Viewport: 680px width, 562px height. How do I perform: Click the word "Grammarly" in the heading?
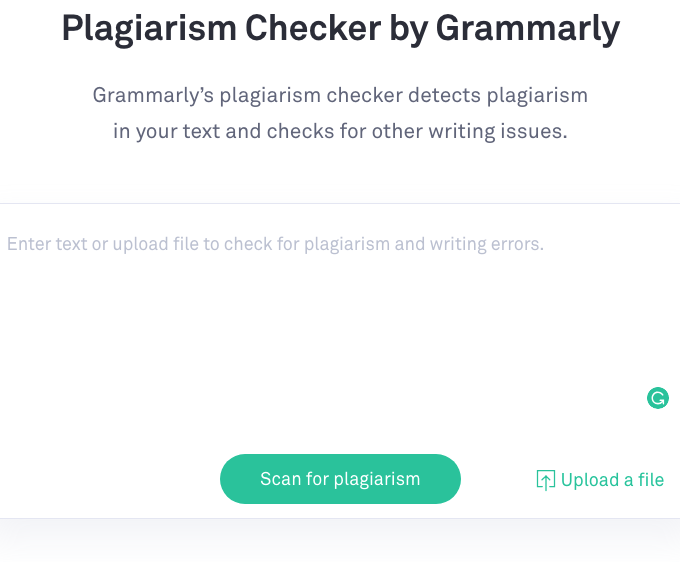coord(528,29)
